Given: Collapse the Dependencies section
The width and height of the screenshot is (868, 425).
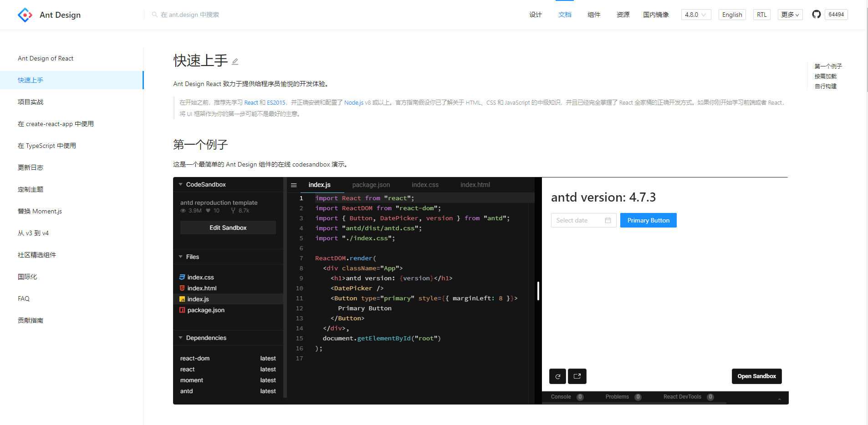Looking at the screenshot, I should click(181, 338).
